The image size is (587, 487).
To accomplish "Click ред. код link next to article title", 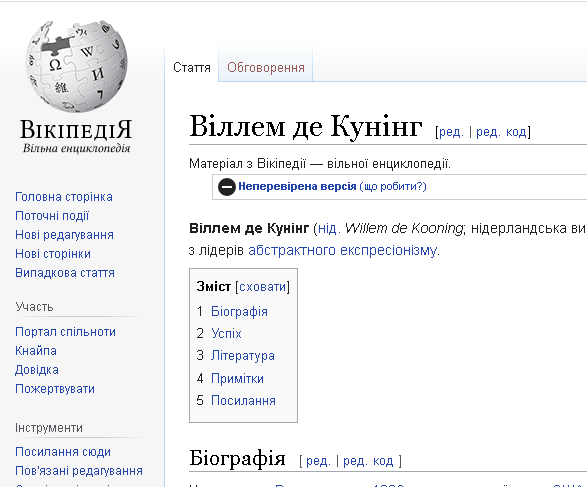I will (501, 132).
